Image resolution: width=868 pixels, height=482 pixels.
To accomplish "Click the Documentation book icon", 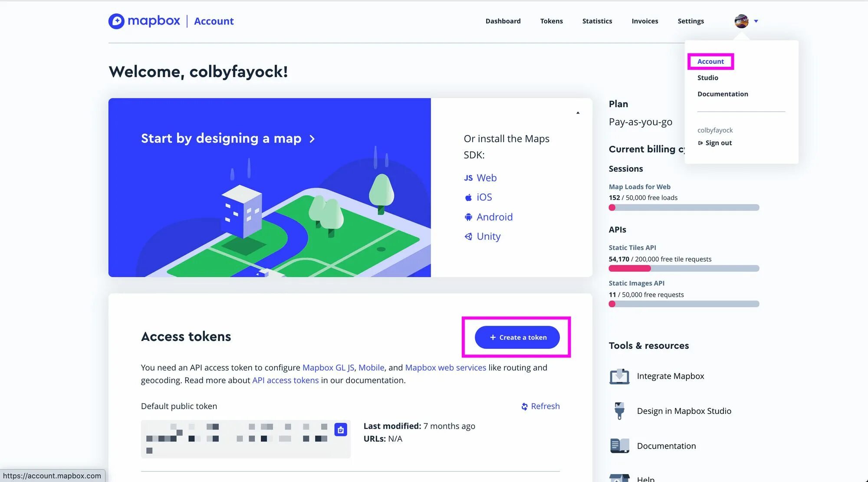I will pos(619,446).
